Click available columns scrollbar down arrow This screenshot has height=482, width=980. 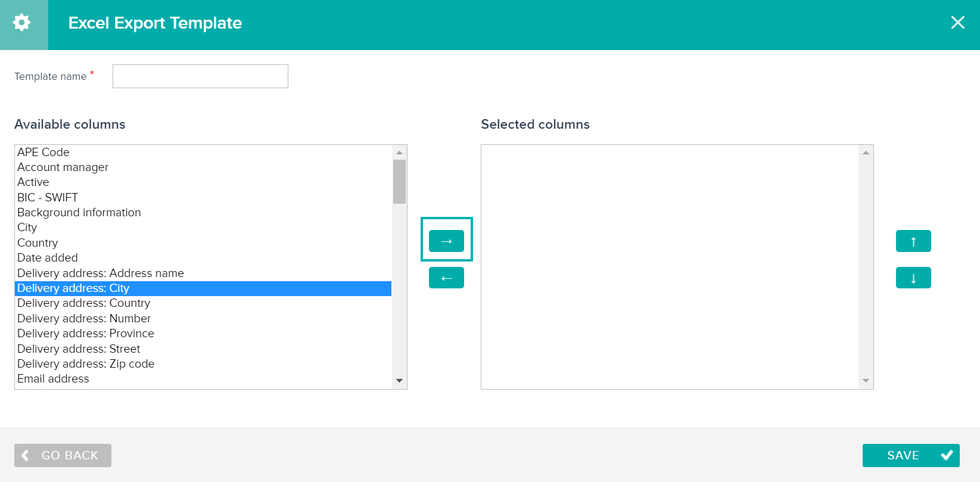[399, 381]
